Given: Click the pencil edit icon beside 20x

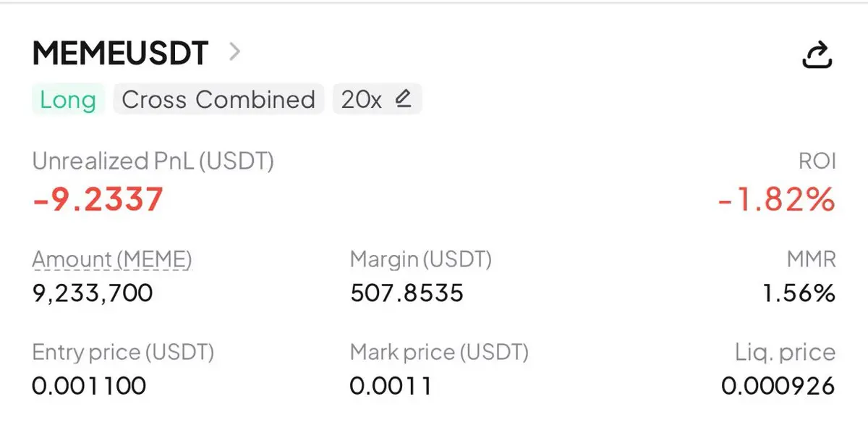Looking at the screenshot, I should pyautogui.click(x=403, y=98).
